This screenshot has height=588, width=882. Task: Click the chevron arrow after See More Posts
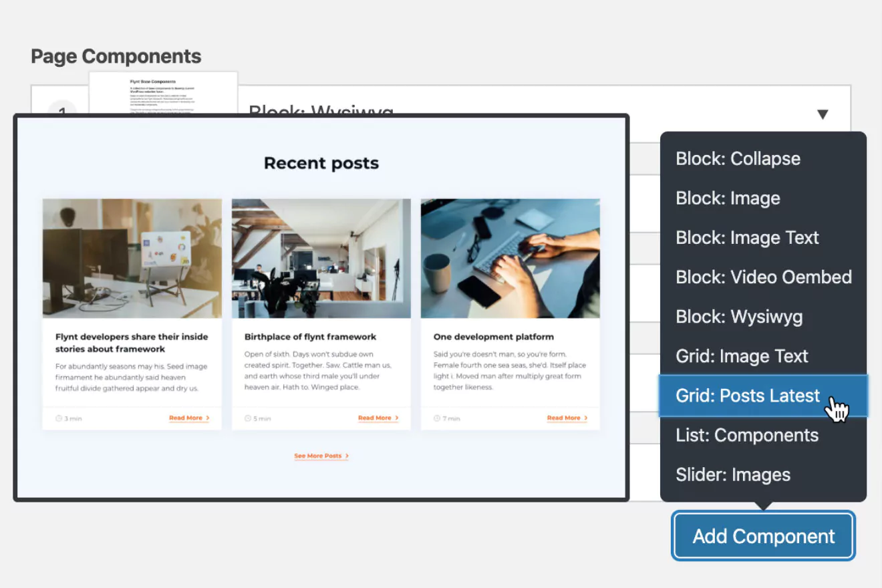click(x=347, y=456)
